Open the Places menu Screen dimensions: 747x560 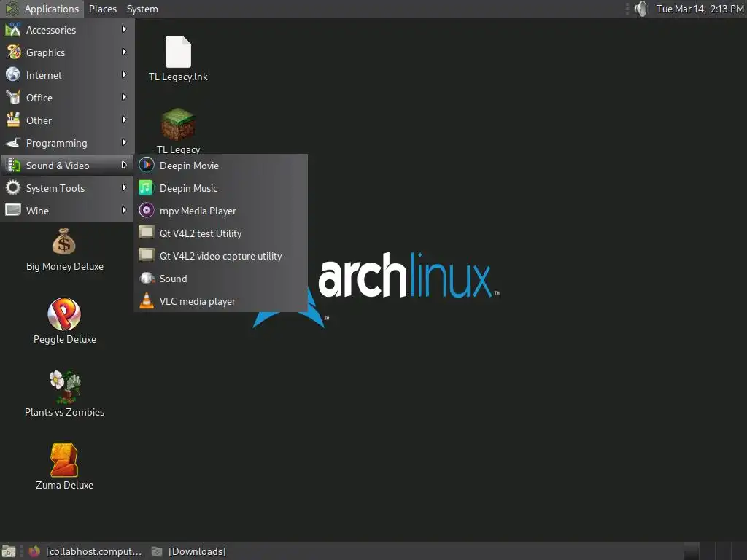[102, 9]
